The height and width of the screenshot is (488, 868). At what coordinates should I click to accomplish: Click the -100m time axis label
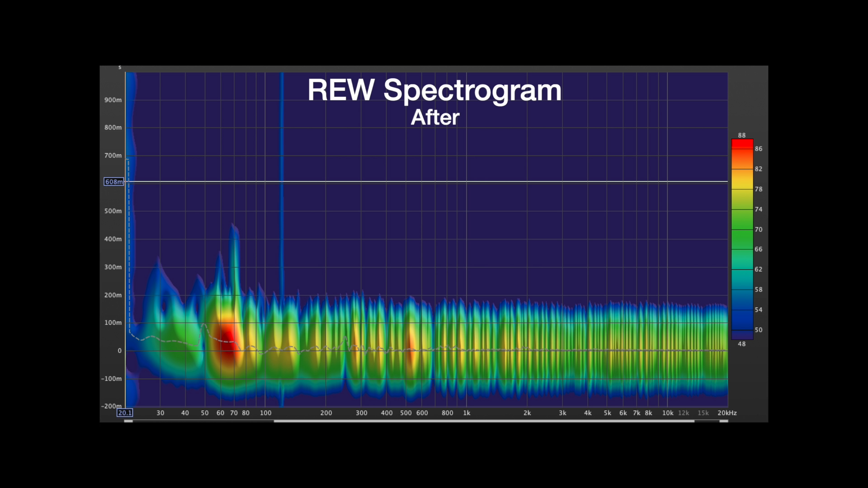click(x=112, y=379)
